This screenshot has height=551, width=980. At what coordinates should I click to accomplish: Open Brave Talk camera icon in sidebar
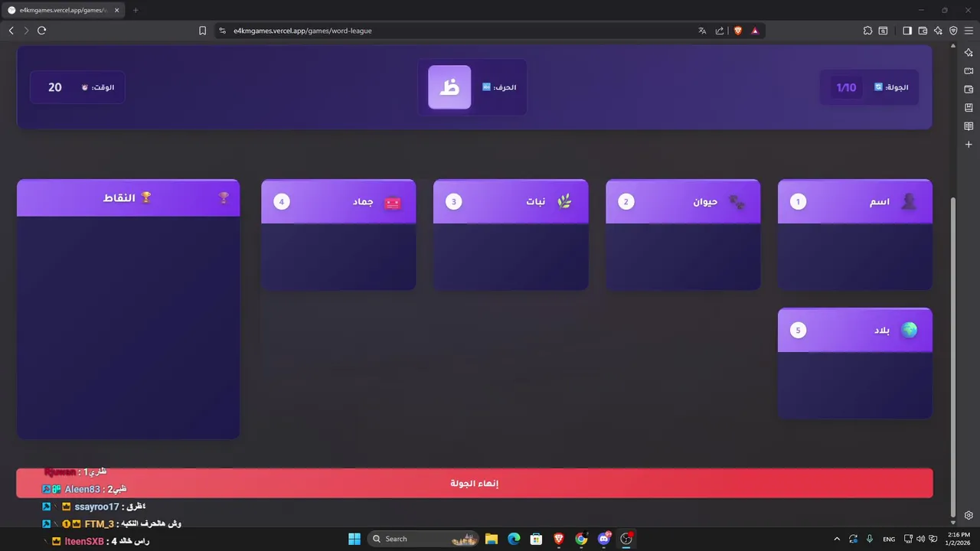click(969, 70)
